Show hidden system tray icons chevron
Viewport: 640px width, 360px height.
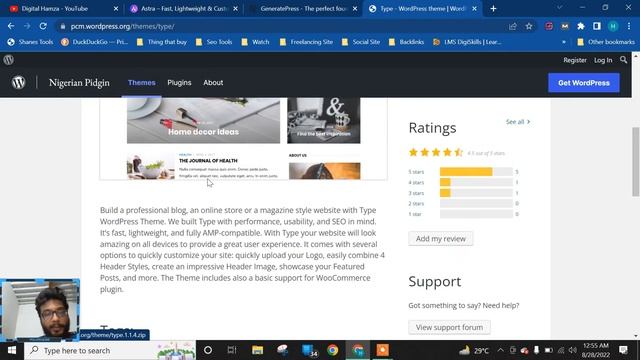500,350
